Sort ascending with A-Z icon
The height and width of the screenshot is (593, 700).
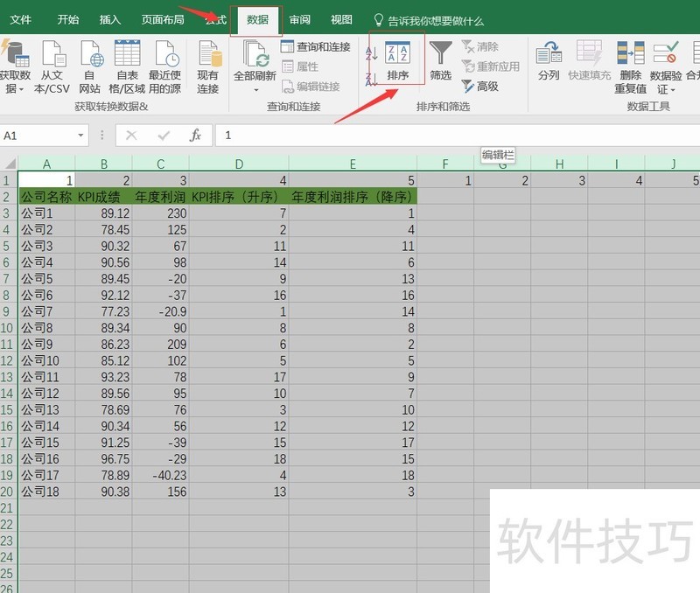click(371, 54)
